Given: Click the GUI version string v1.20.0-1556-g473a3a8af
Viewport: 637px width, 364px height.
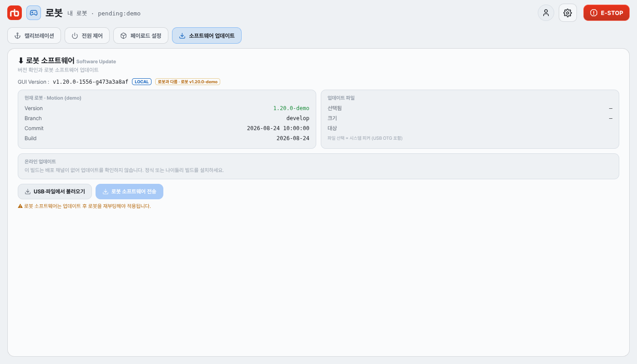Looking at the screenshot, I should (91, 82).
